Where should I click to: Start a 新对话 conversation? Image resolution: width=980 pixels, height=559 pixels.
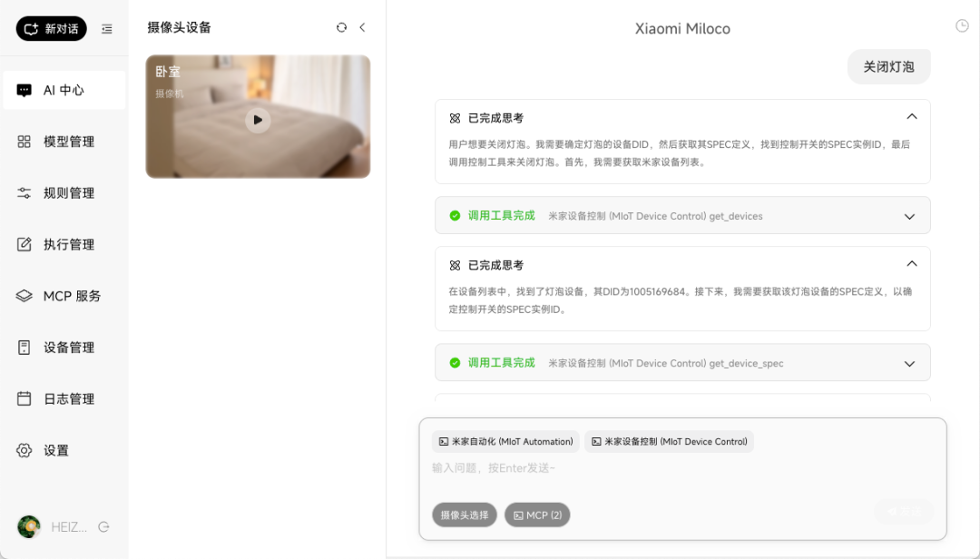pyautogui.click(x=50, y=28)
